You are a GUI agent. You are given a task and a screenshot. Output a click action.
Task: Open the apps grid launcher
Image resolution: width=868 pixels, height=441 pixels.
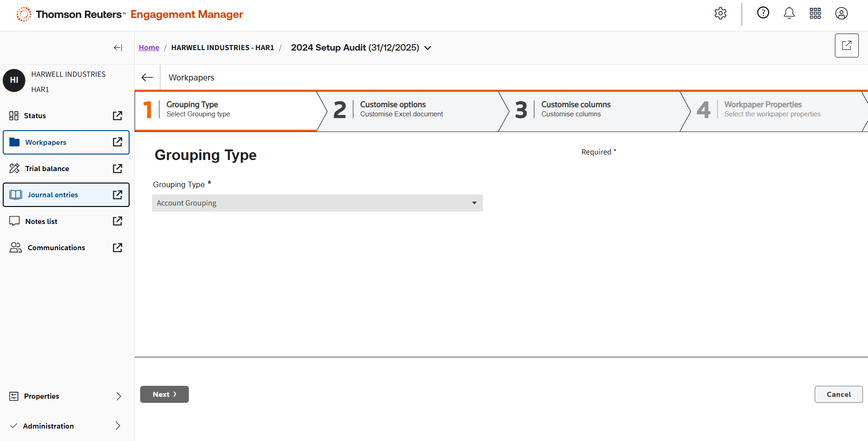[x=815, y=13]
